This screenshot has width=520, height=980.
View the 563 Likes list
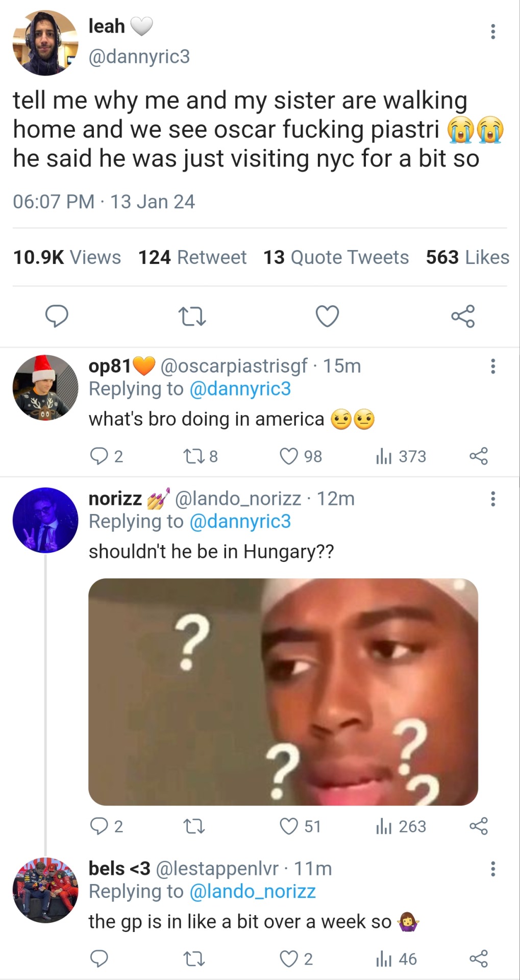(467, 257)
